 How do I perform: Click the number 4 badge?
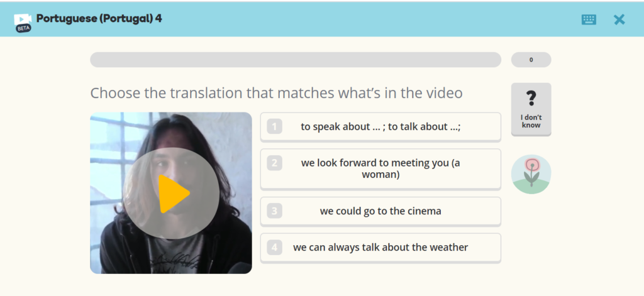pyautogui.click(x=274, y=248)
